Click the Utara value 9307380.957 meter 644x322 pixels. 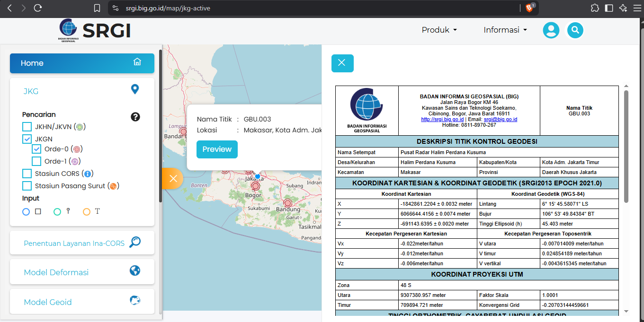tap(438, 295)
